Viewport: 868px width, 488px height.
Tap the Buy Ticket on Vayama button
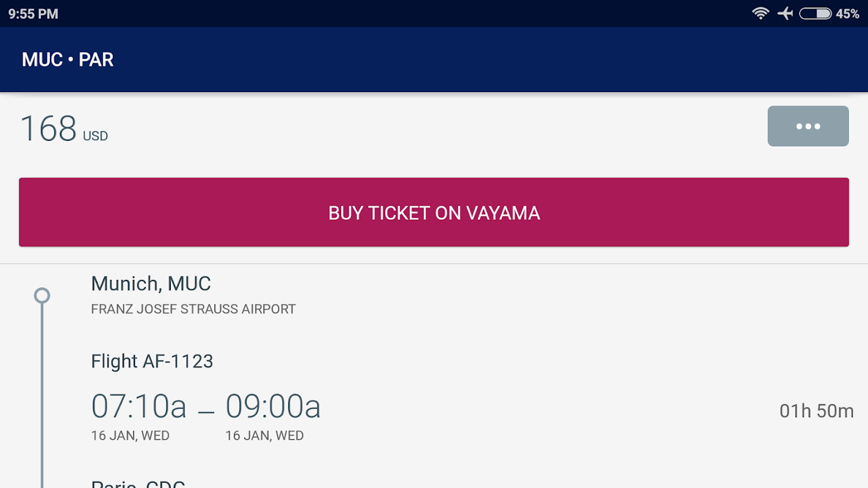pyautogui.click(x=433, y=212)
